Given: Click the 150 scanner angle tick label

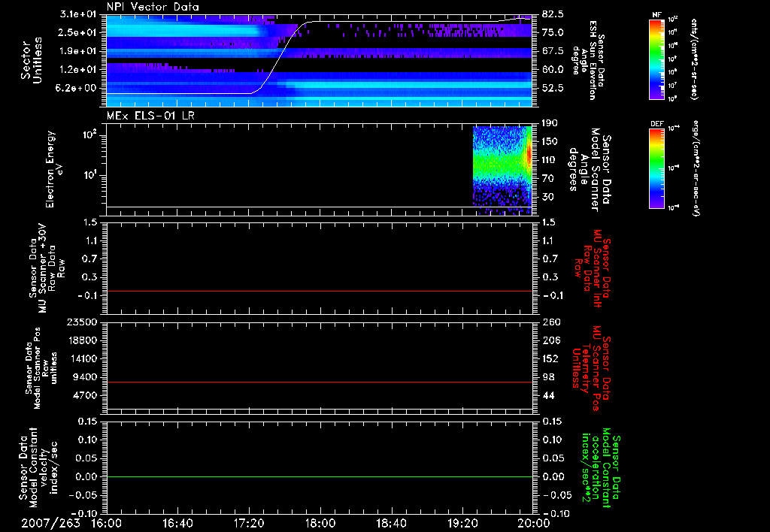Looking at the screenshot, I should click(x=550, y=141).
